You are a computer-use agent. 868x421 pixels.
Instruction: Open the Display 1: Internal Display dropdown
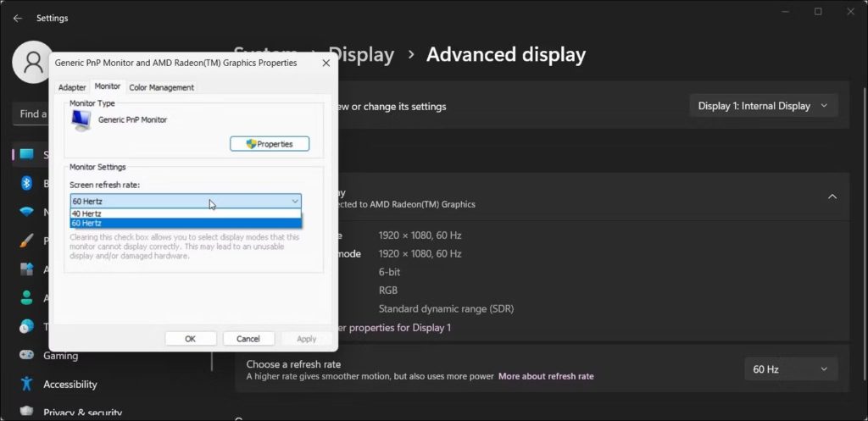point(764,106)
